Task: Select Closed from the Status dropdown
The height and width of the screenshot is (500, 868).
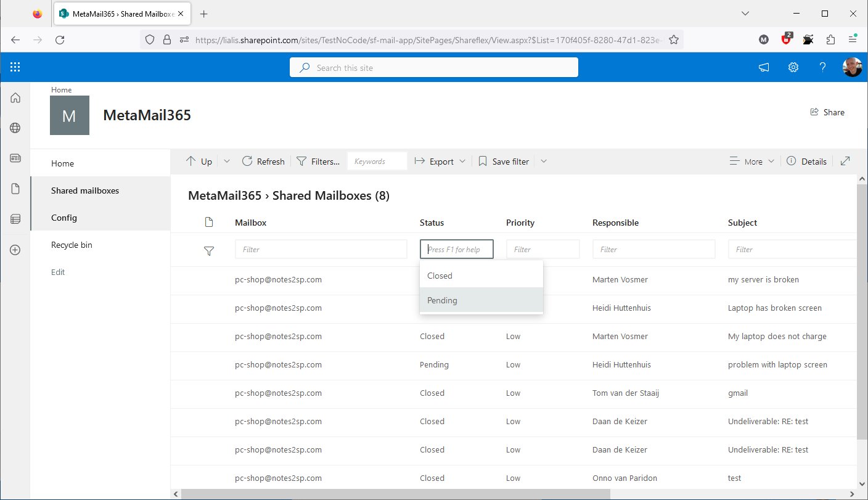Action: point(481,276)
